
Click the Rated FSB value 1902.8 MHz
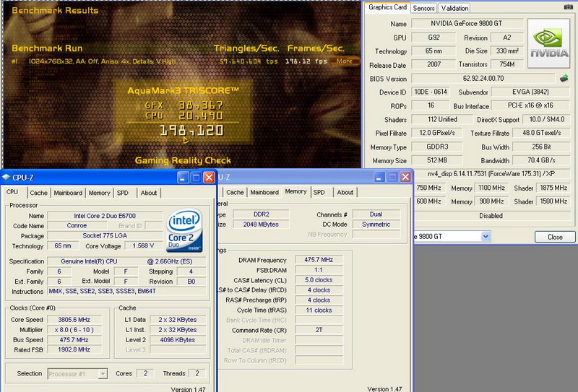coord(74,349)
